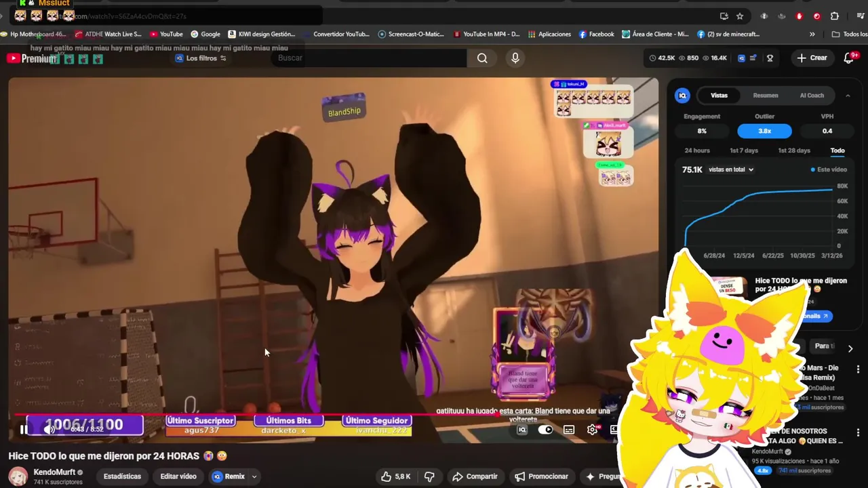Like the video with 5,8 K likes
The image size is (868, 488).
click(396, 476)
